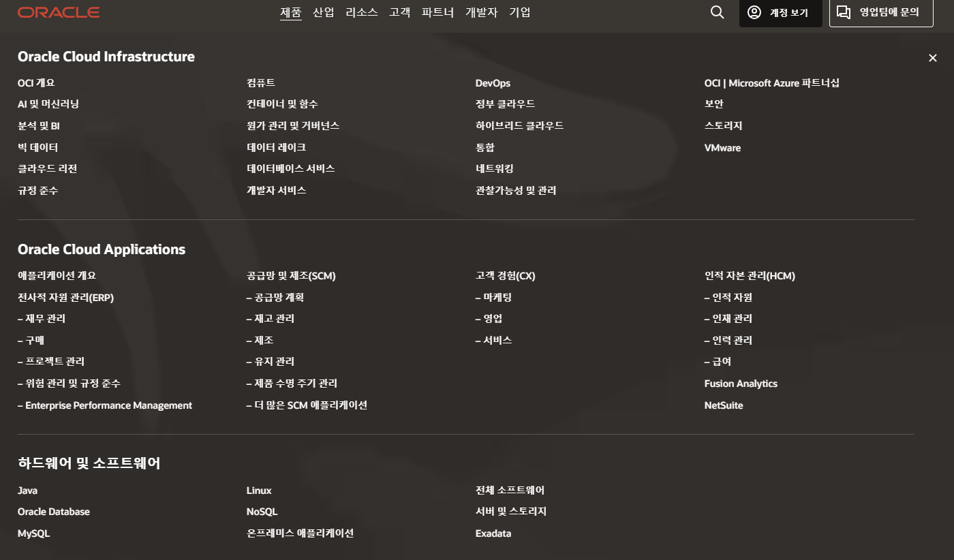This screenshot has width=954, height=560.
Task: Open the DevOps link
Action: click(x=493, y=83)
